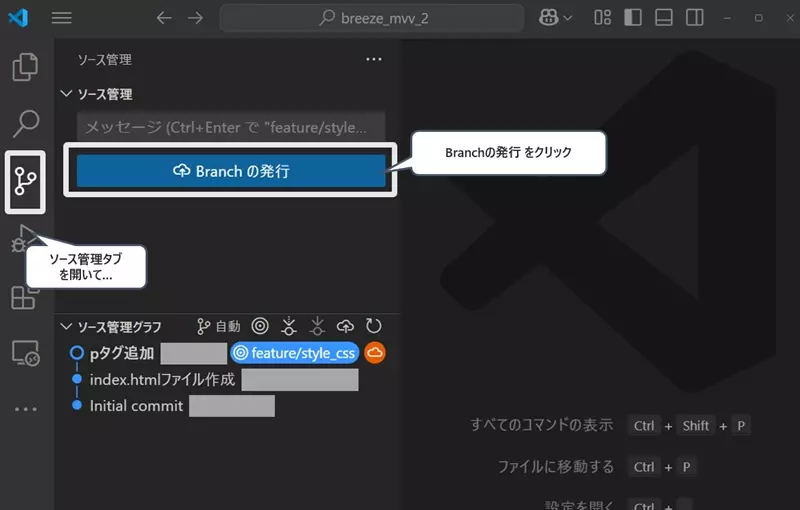This screenshot has width=800, height=510.
Task: Open the Extensions view icon
Action: tap(24, 297)
